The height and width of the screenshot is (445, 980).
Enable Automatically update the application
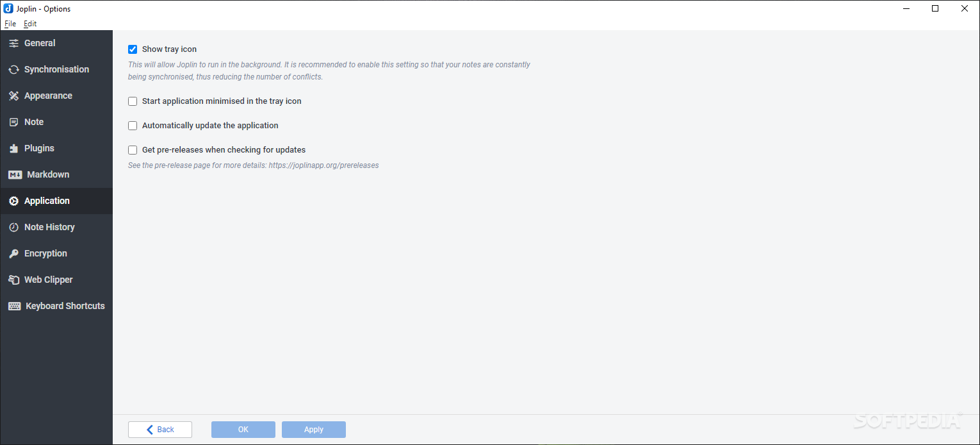pyautogui.click(x=133, y=125)
